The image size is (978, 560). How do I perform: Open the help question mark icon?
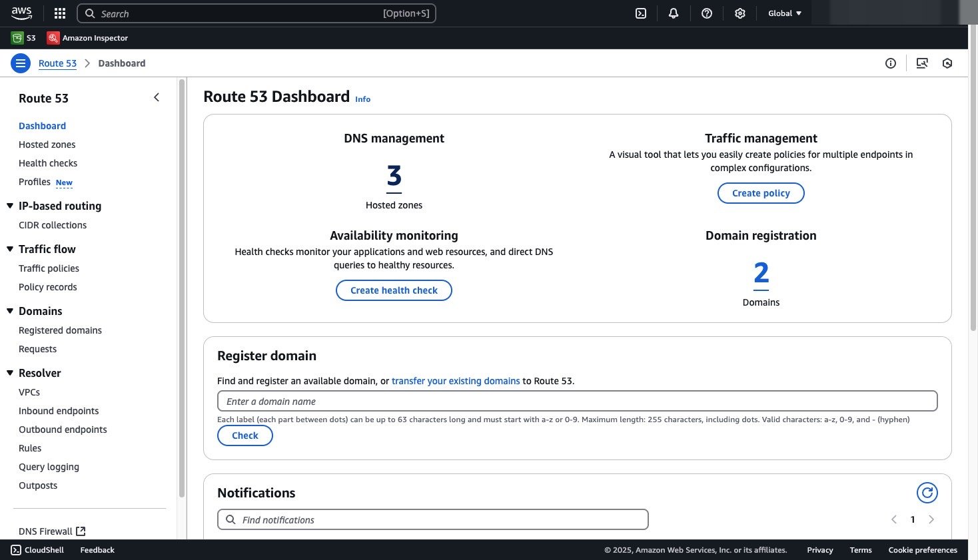tap(707, 13)
